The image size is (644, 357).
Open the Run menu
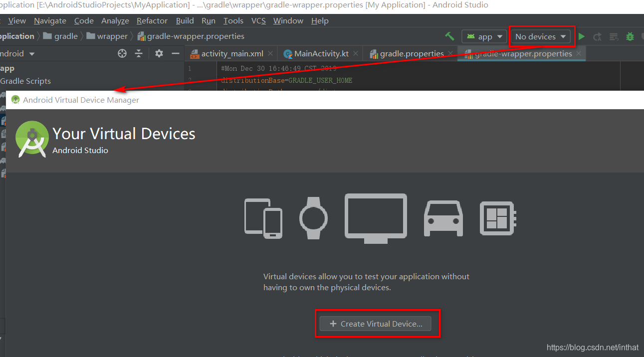pos(209,20)
